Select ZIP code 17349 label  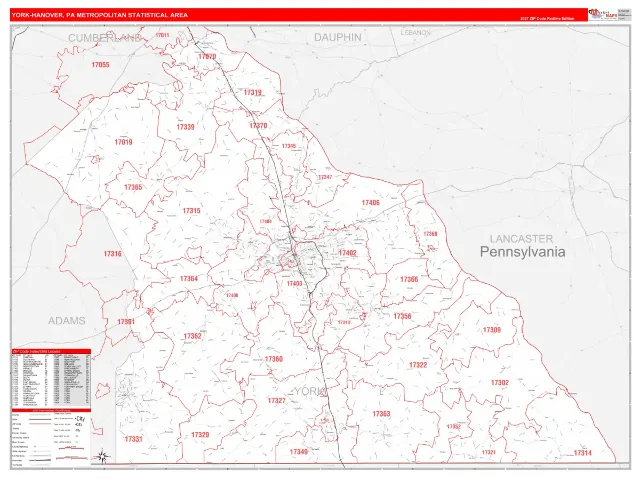(299, 452)
